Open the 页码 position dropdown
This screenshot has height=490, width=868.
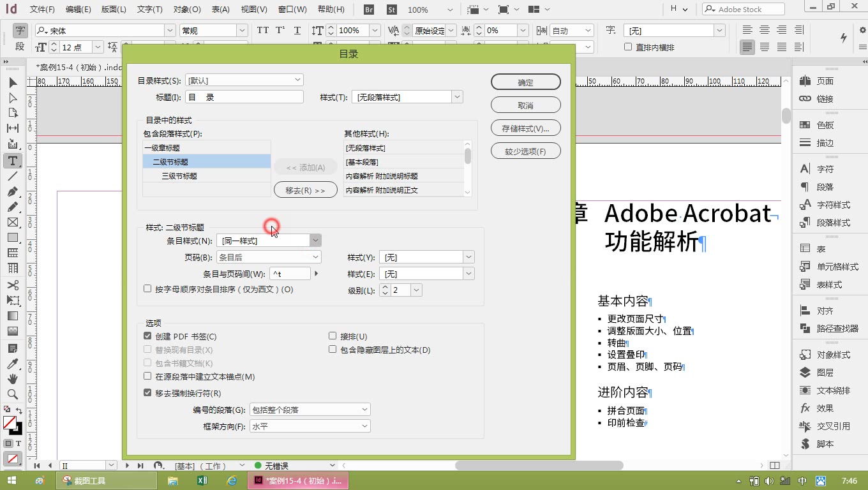(269, 257)
